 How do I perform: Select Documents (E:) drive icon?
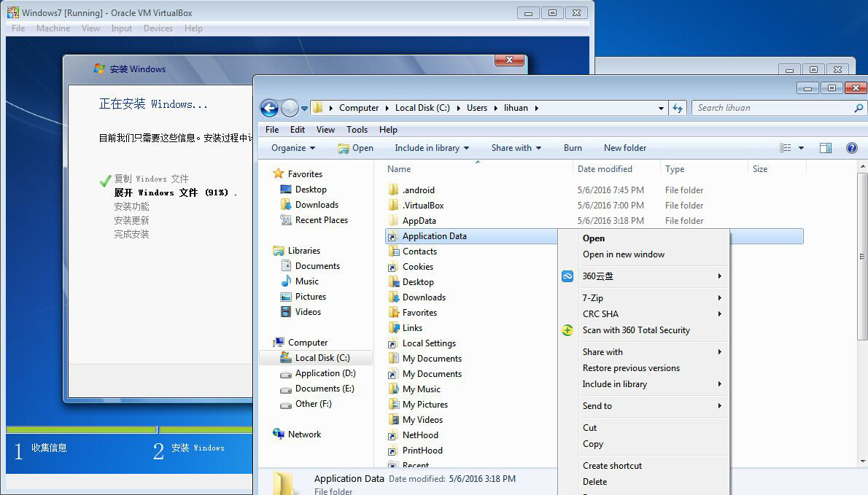coord(286,389)
